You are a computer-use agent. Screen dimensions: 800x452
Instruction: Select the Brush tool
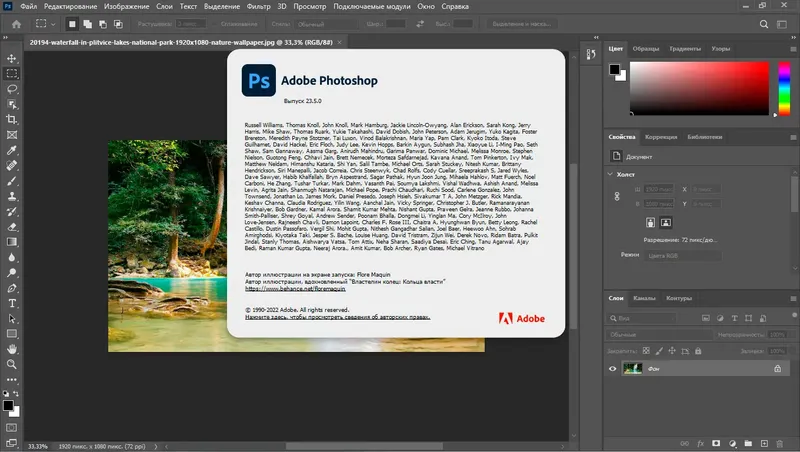(12, 182)
